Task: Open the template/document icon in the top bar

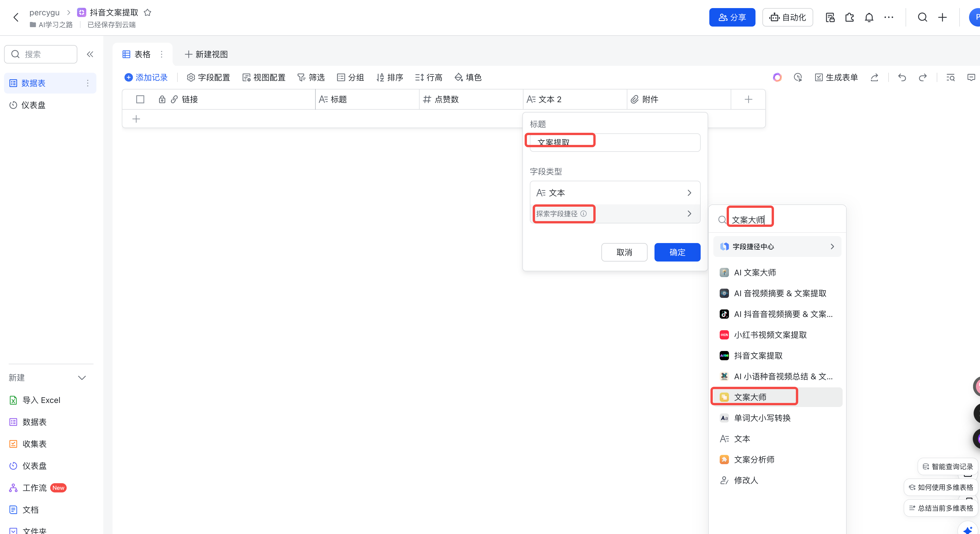Action: 830,18
